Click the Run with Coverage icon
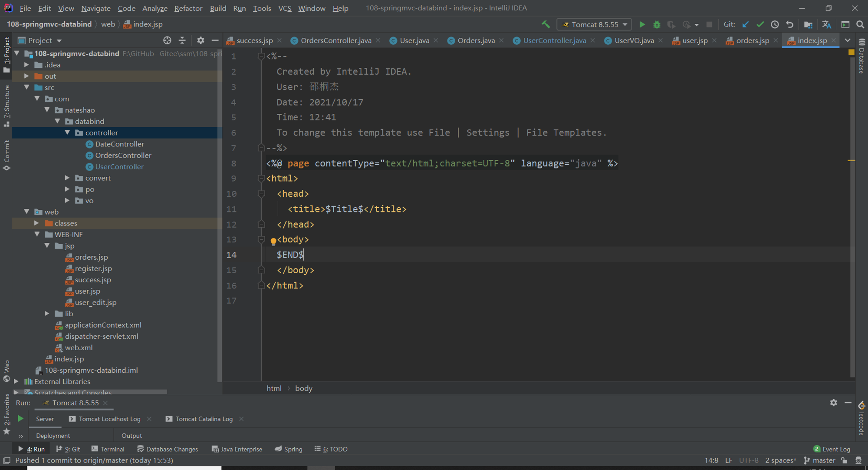Viewport: 868px width, 470px height. [671, 24]
